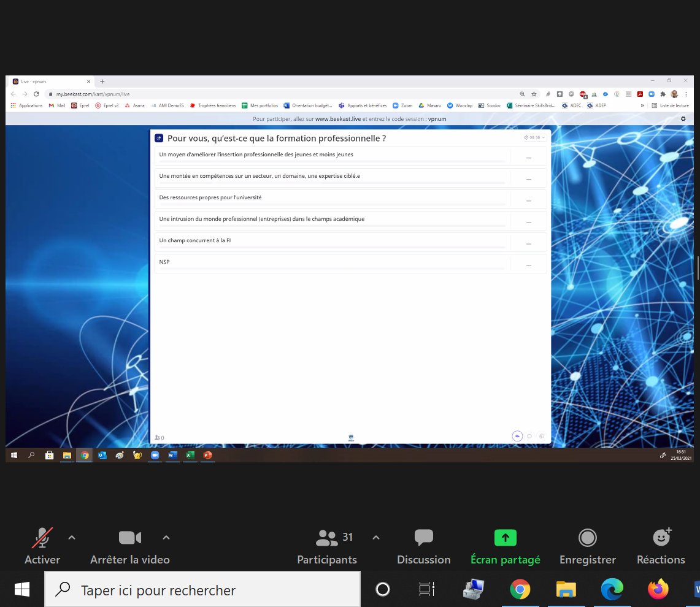Bookmark this page with the star icon
This screenshot has height=607, width=700.
pos(534,94)
